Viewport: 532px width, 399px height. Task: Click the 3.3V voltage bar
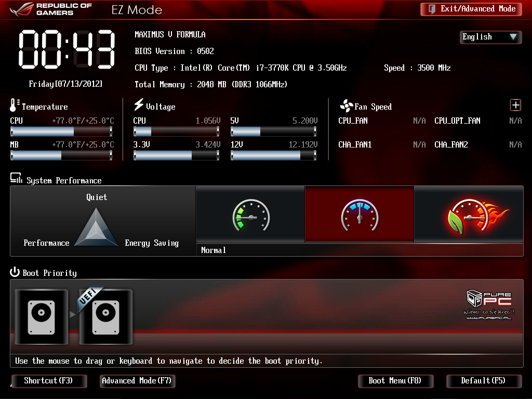(x=177, y=155)
